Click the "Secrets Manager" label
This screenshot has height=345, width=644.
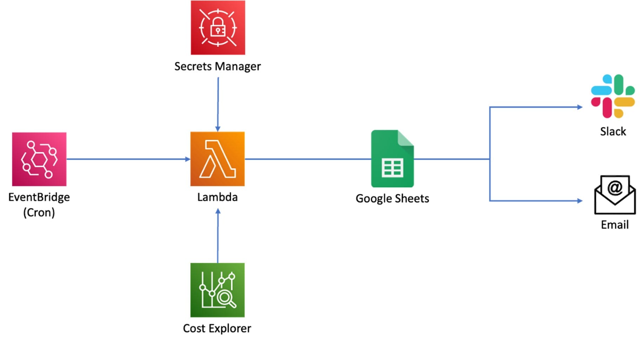point(217,66)
